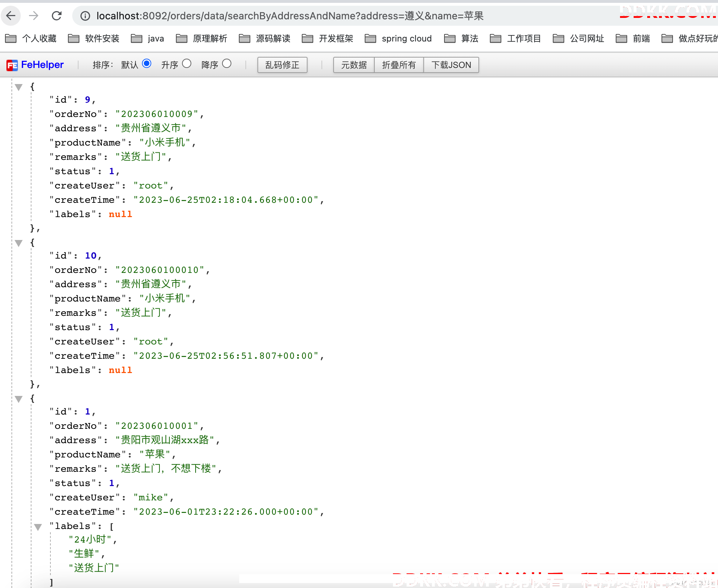Screen dimensions: 718x588
Task: Select the 升序 sort radio button
Action: click(x=187, y=64)
